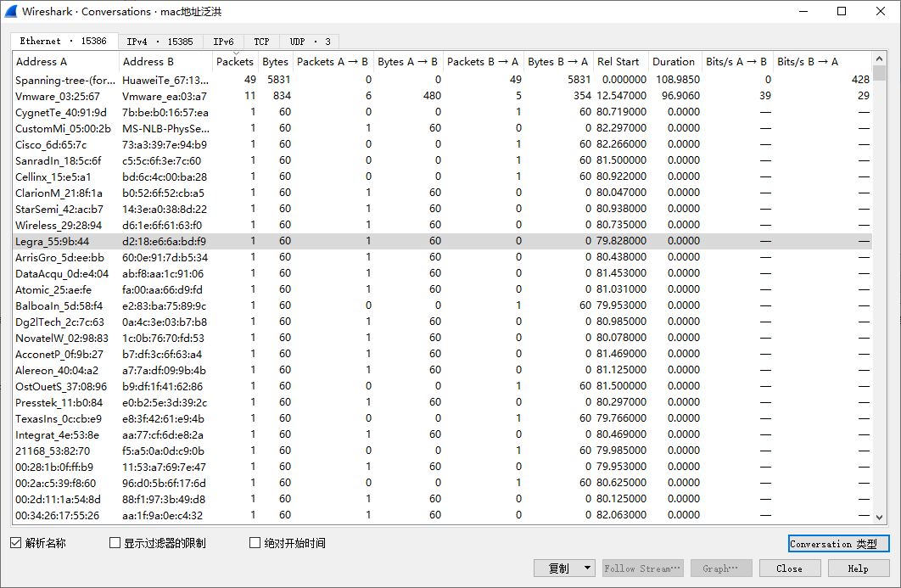This screenshot has width=901, height=588.
Task: Sort by Packets A → B header
Action: tap(333, 61)
